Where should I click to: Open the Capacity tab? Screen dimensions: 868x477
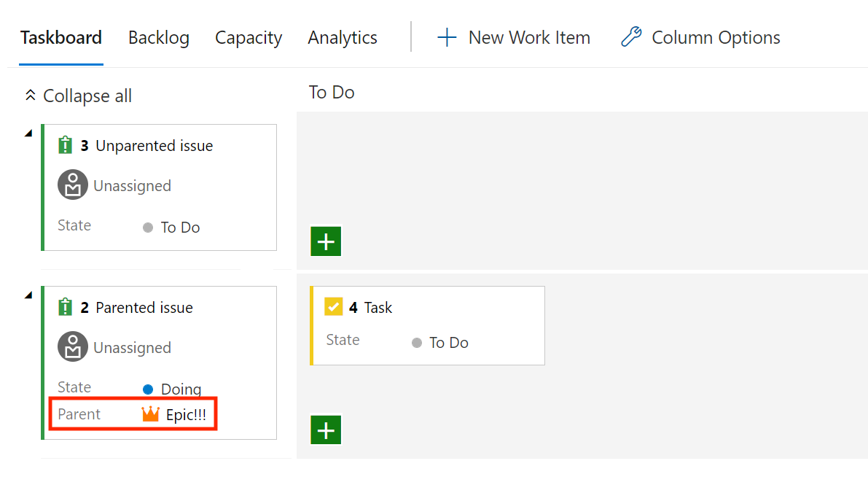pyautogui.click(x=249, y=38)
